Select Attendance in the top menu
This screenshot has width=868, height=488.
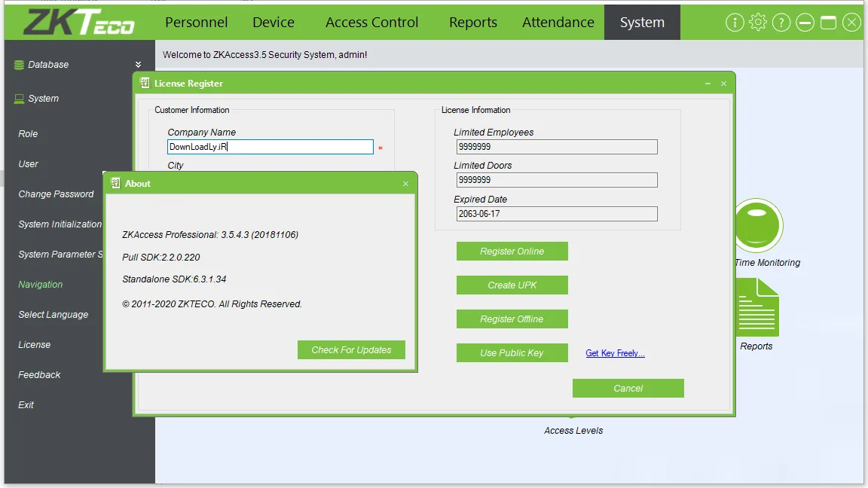[x=558, y=22]
